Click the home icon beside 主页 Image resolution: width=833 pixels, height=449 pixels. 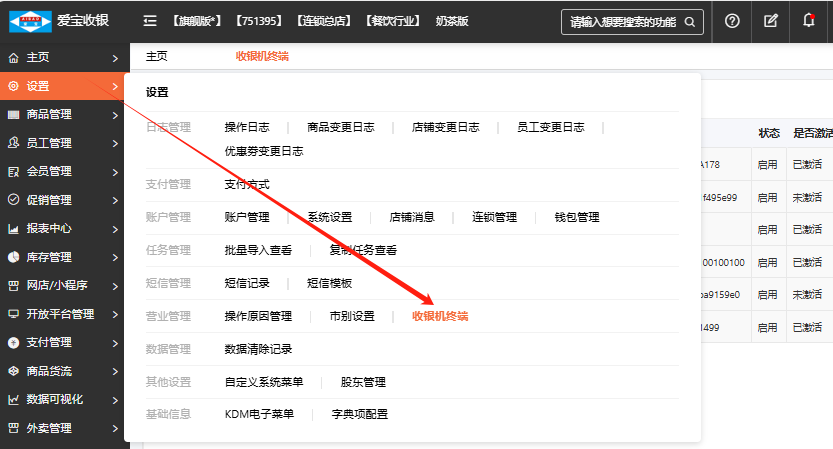pos(13,57)
